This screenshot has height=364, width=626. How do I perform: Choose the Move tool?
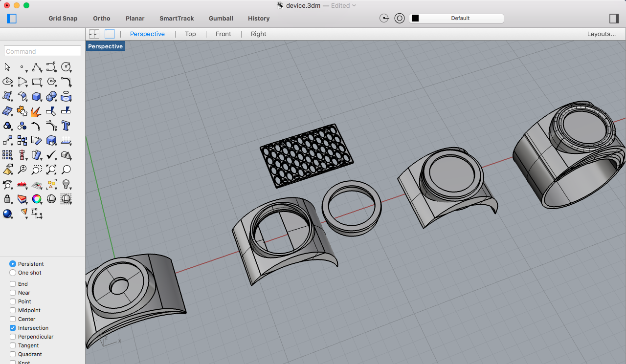tap(7, 140)
